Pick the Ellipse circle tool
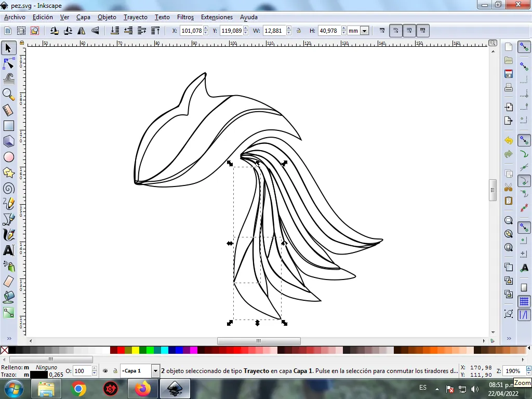The width and height of the screenshot is (532, 399). click(8, 157)
